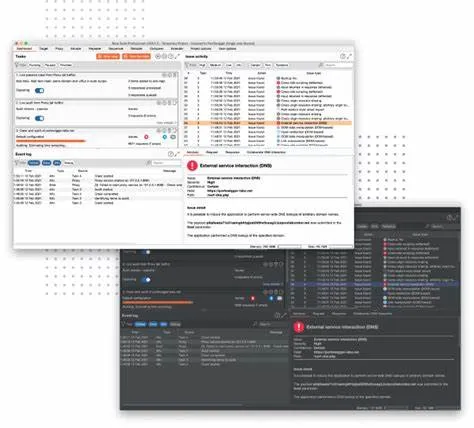
Task: Click the dark window Event log help icon
Action: (277, 315)
